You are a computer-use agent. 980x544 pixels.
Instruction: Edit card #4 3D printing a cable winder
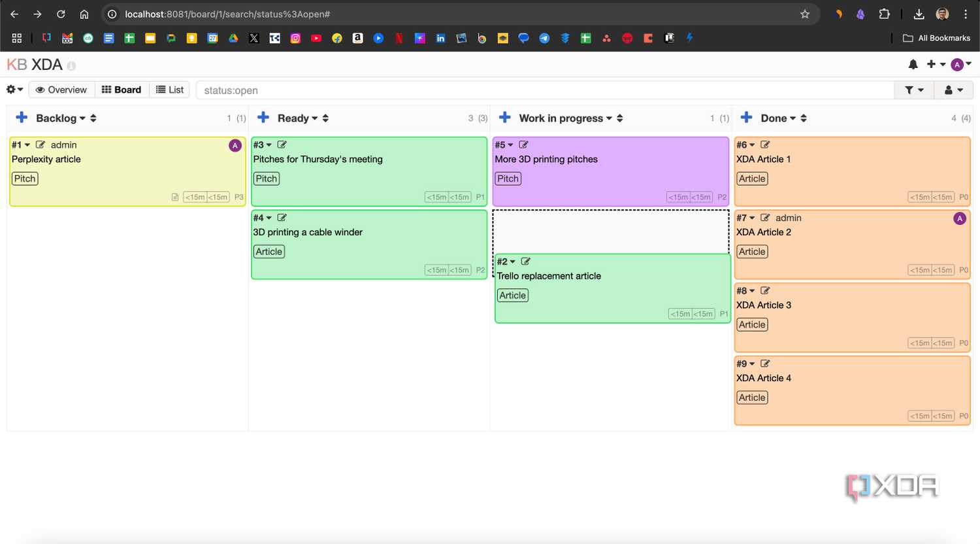point(282,218)
